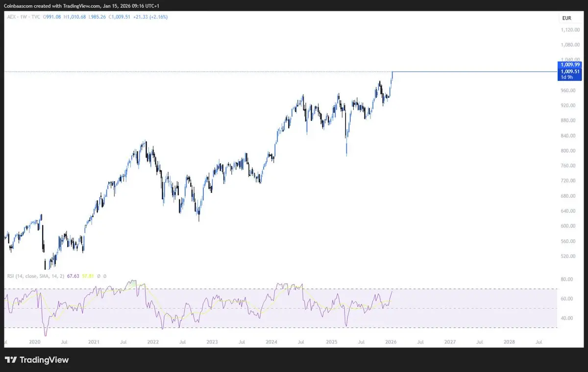Click the 1,120.00 price axis label

pyautogui.click(x=570, y=30)
